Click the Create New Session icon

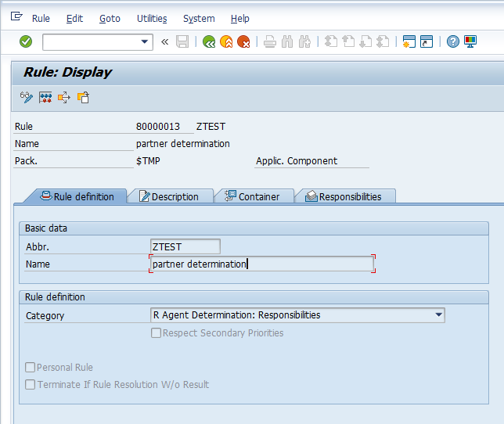409,41
